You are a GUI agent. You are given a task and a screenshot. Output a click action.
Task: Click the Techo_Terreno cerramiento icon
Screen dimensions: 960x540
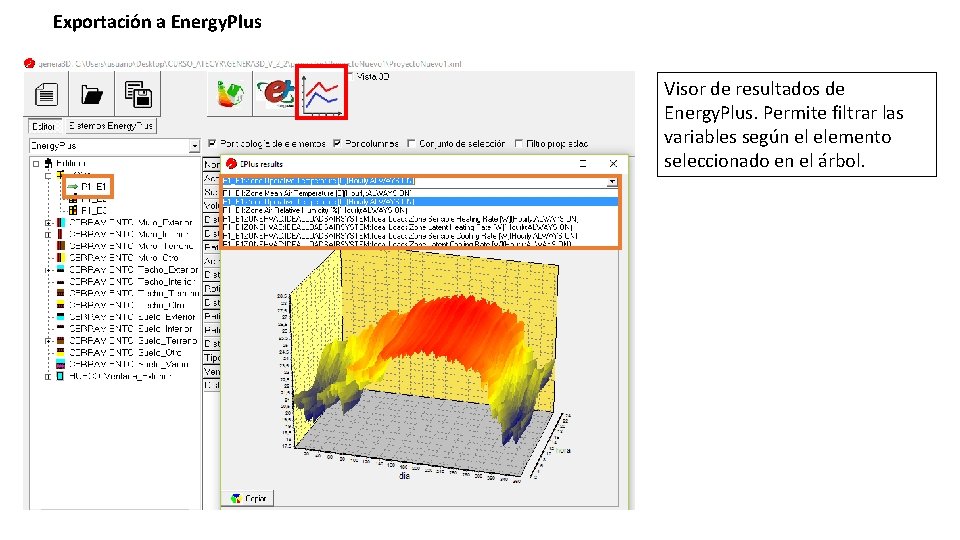[61, 293]
